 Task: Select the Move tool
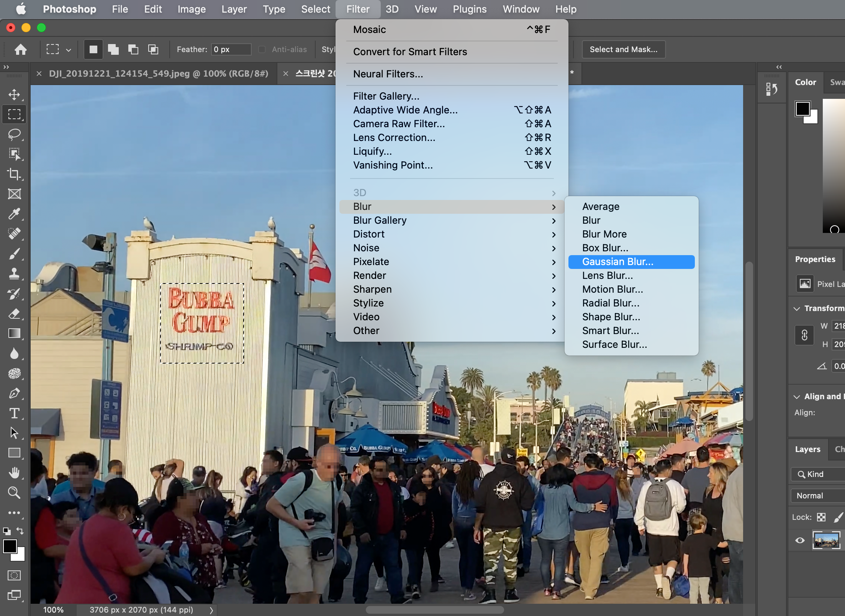click(15, 94)
